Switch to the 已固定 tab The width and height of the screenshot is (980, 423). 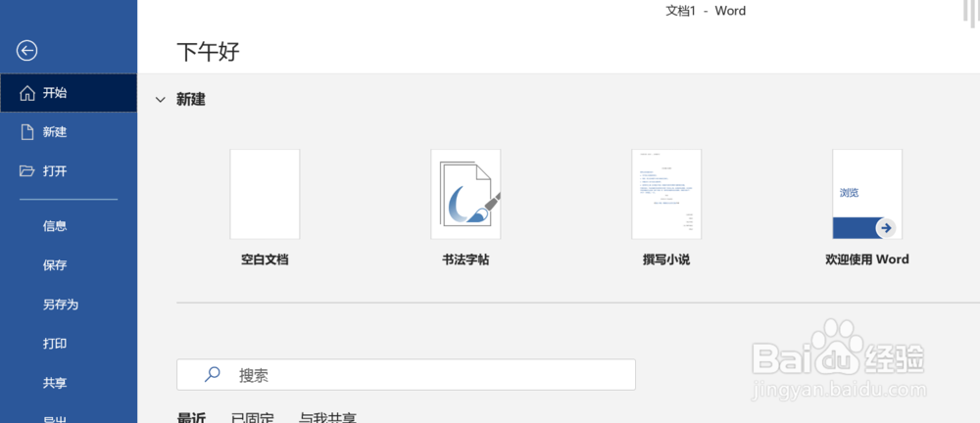253,417
